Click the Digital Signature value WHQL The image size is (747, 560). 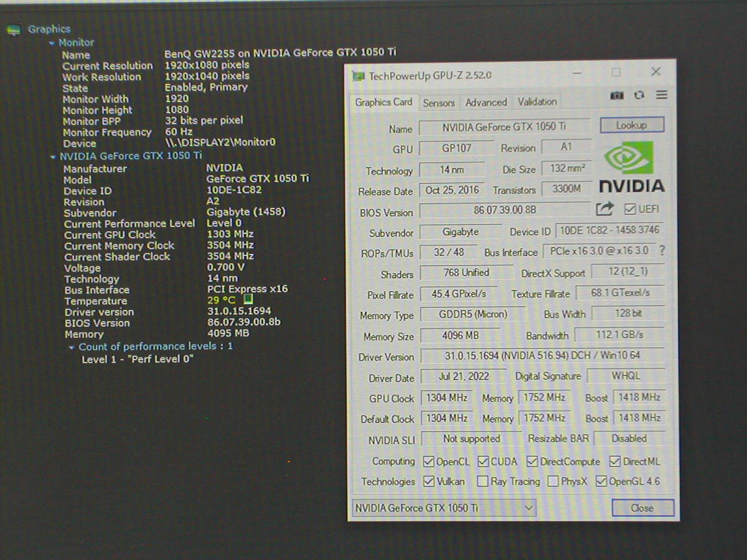tap(626, 375)
